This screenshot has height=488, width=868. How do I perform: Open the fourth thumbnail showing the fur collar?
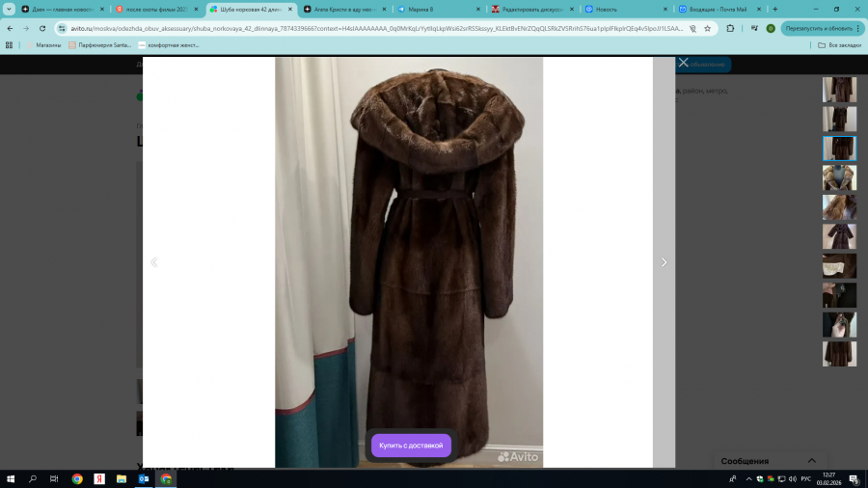[839, 177]
